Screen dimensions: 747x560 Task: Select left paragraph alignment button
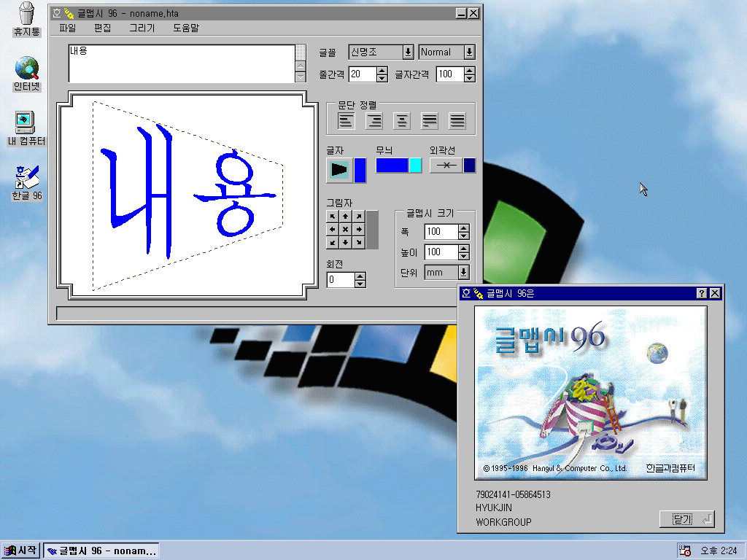[347, 120]
